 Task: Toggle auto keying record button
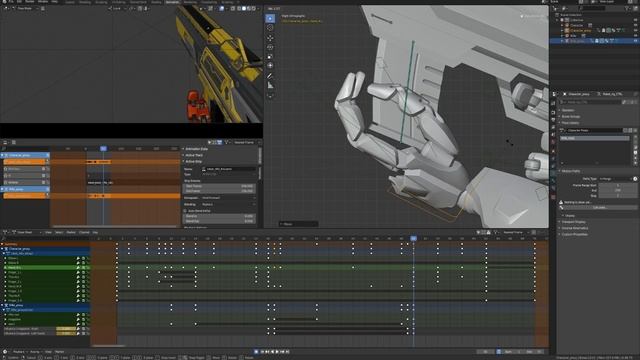tap(256, 351)
